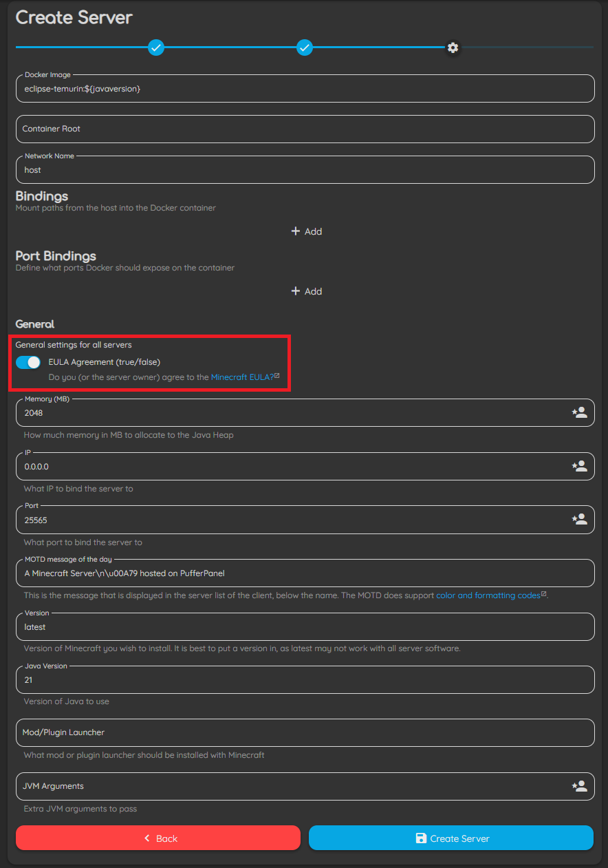Click the user permission icon beside IP field

[578, 466]
